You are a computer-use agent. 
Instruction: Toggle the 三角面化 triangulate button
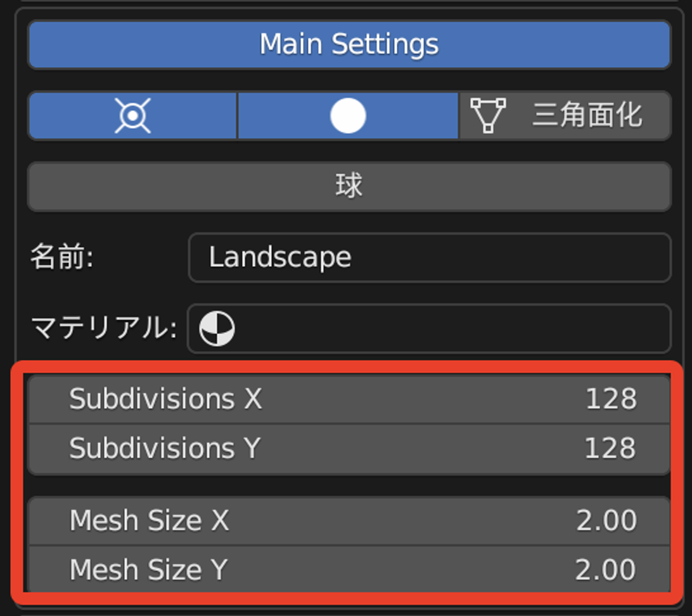click(x=565, y=115)
